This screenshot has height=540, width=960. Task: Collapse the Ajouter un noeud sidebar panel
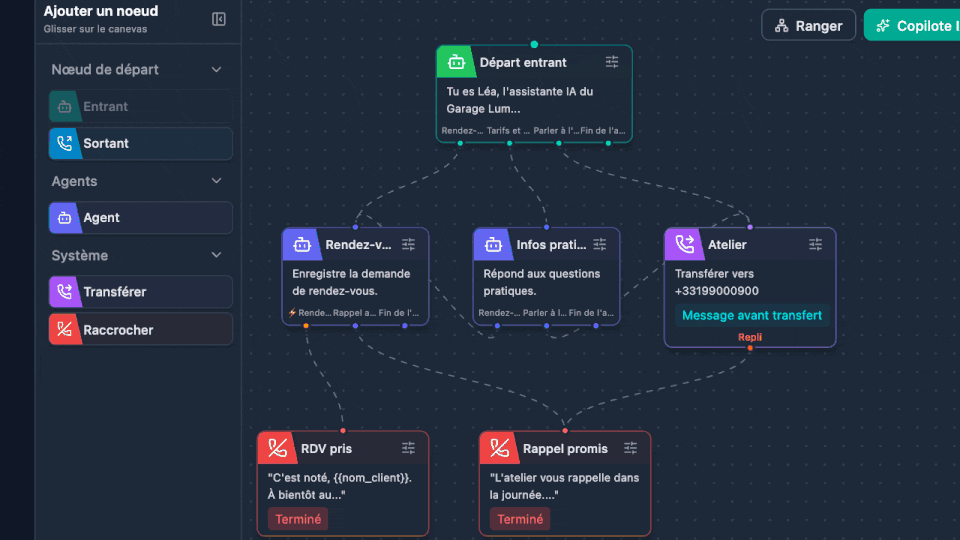pos(219,20)
